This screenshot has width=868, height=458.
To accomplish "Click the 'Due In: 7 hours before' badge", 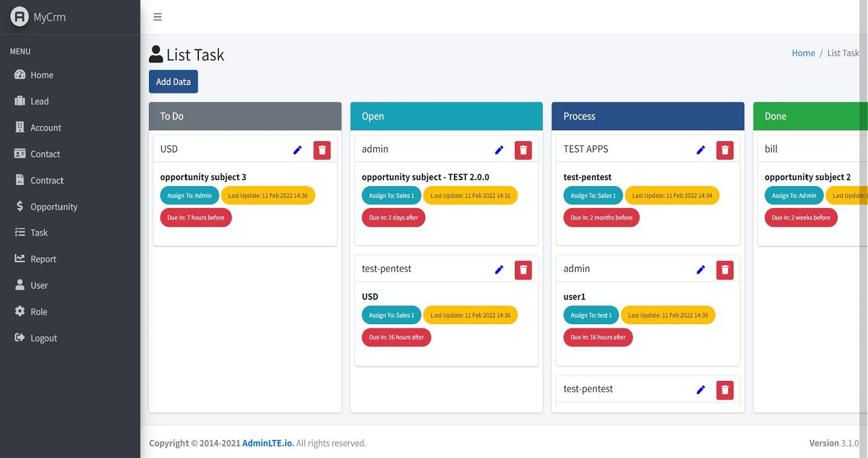I will pyautogui.click(x=196, y=218).
